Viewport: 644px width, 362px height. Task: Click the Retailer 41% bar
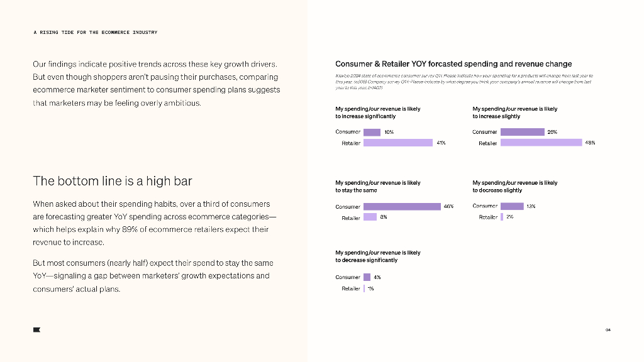[x=399, y=143]
